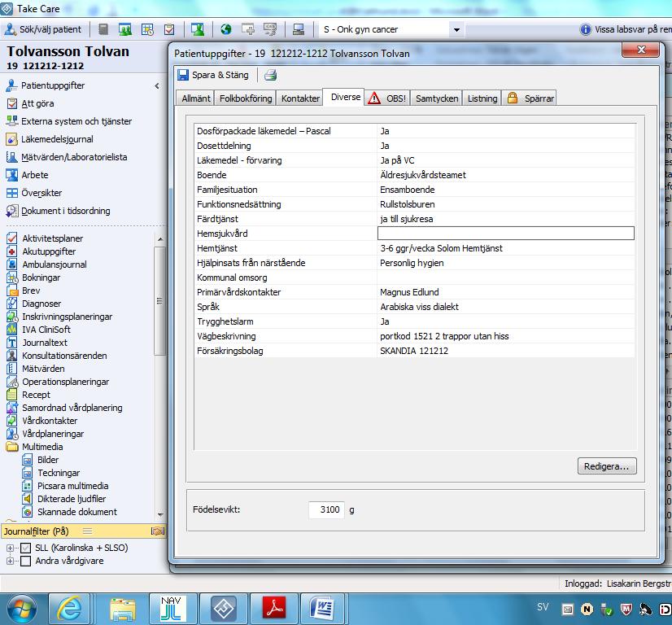Image resolution: width=672 pixels, height=625 pixels.
Task: Switch to the Listning tab
Action: point(482,98)
